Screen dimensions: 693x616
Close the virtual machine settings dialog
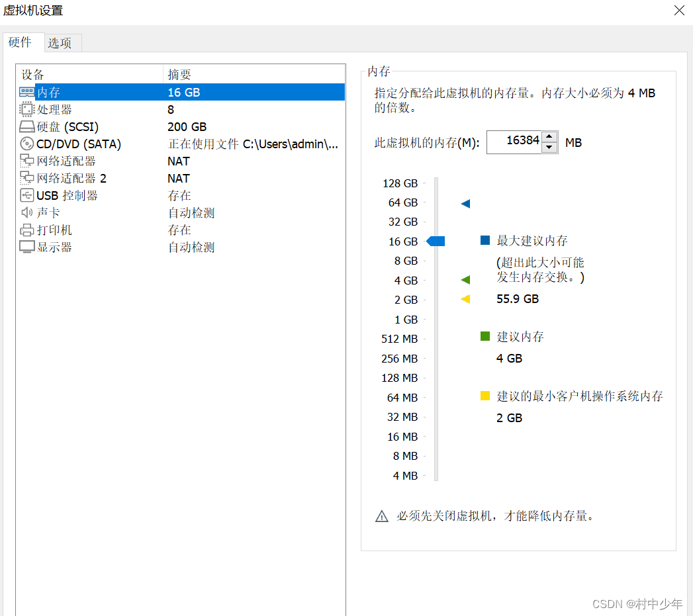[679, 10]
